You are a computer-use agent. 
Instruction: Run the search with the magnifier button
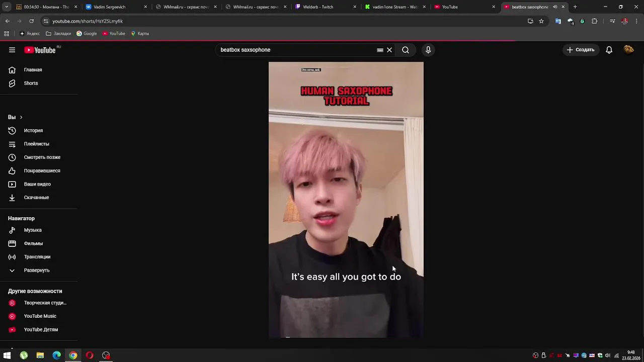(x=406, y=50)
